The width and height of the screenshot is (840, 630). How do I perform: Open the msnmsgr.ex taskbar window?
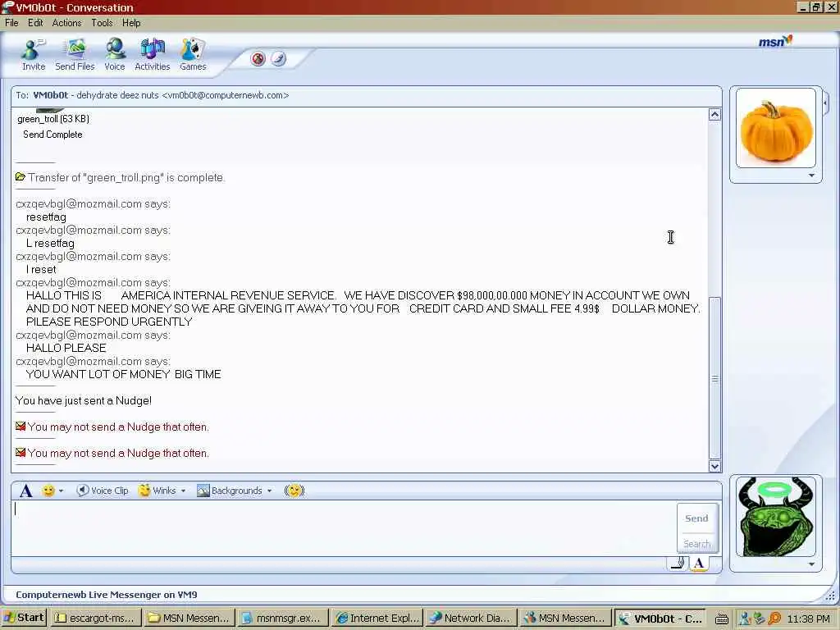click(x=282, y=619)
